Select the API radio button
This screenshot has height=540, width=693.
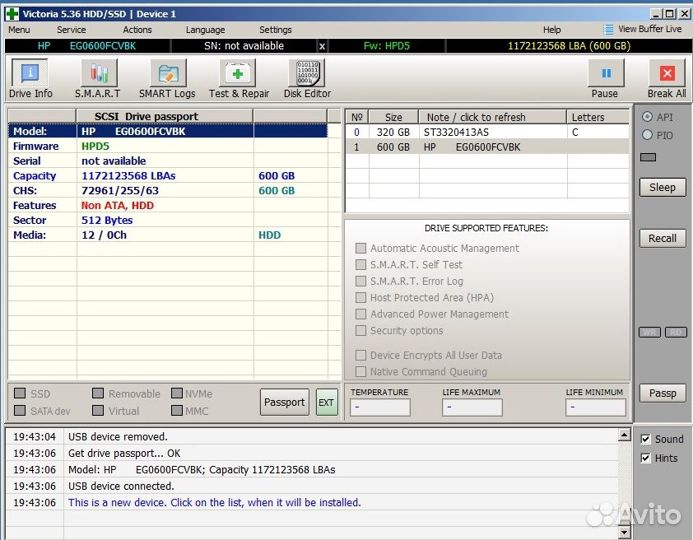[x=647, y=117]
